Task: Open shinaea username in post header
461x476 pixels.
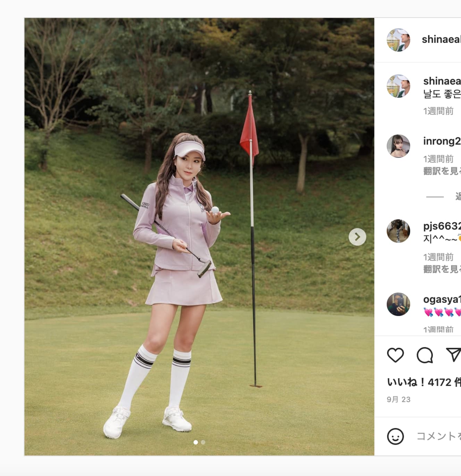Action: 441,40
